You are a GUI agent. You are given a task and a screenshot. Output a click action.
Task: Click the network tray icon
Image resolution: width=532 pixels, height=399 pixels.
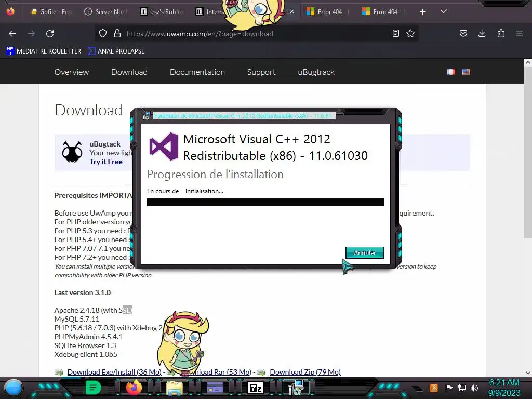(462, 388)
